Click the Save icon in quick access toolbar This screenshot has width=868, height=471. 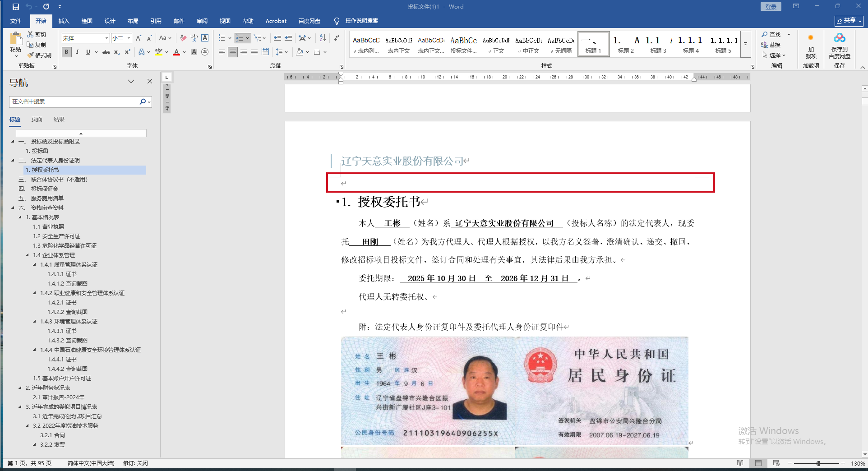click(x=16, y=7)
